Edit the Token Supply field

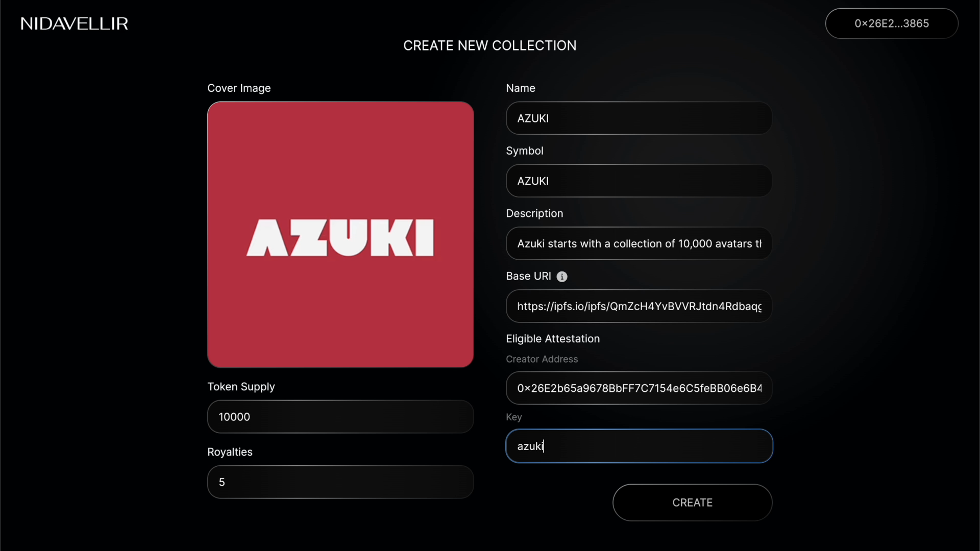[x=340, y=417]
